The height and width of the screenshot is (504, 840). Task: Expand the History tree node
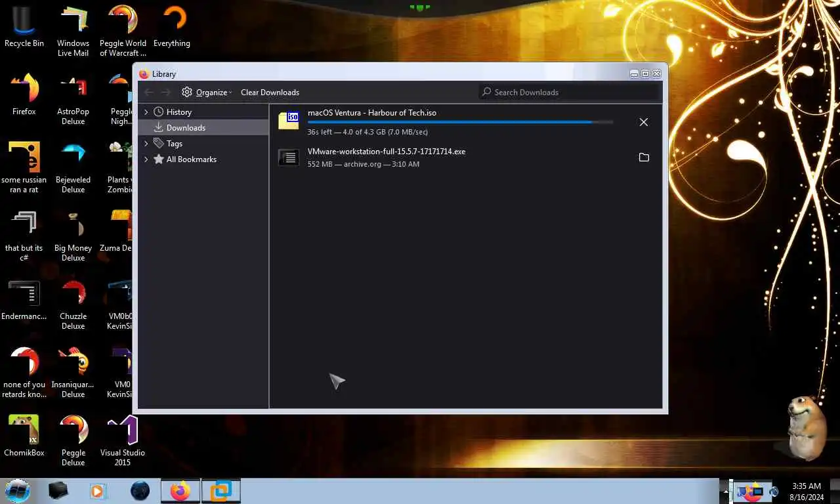click(x=146, y=112)
